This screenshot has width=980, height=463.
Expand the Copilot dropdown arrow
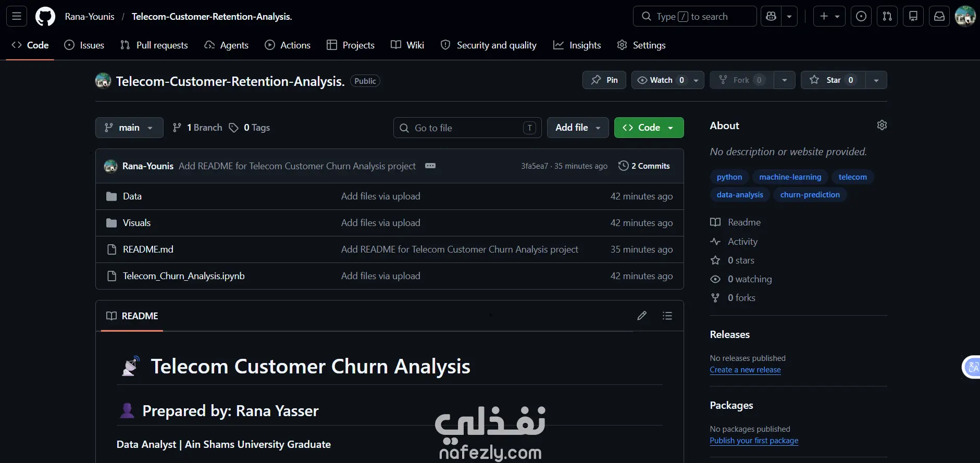tap(789, 16)
